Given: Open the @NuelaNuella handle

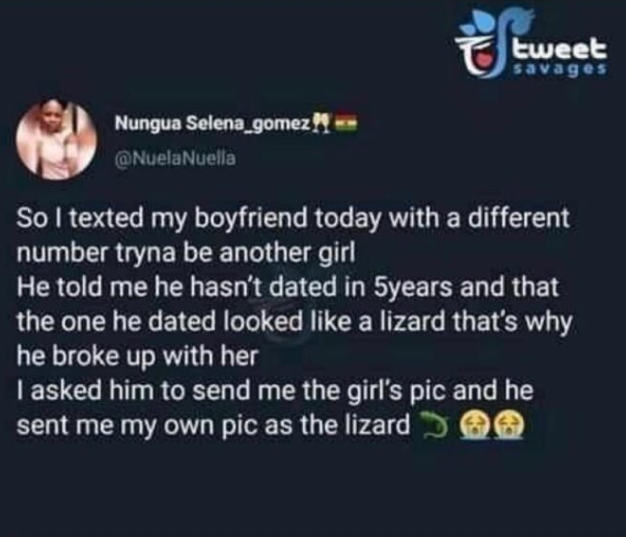Looking at the screenshot, I should (175, 159).
